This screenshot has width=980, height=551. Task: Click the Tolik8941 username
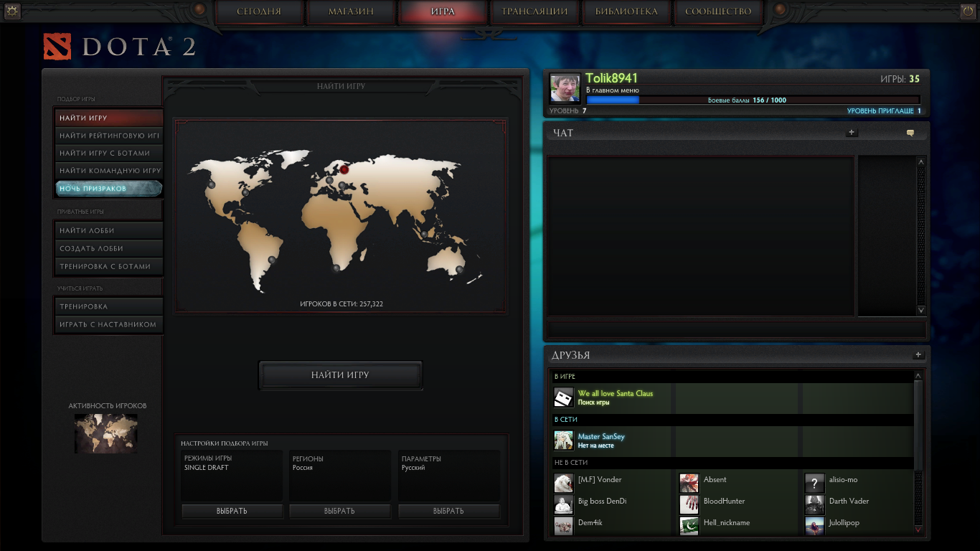(611, 78)
